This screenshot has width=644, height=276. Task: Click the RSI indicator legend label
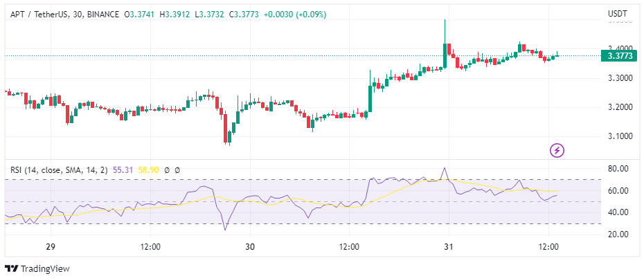(60, 169)
